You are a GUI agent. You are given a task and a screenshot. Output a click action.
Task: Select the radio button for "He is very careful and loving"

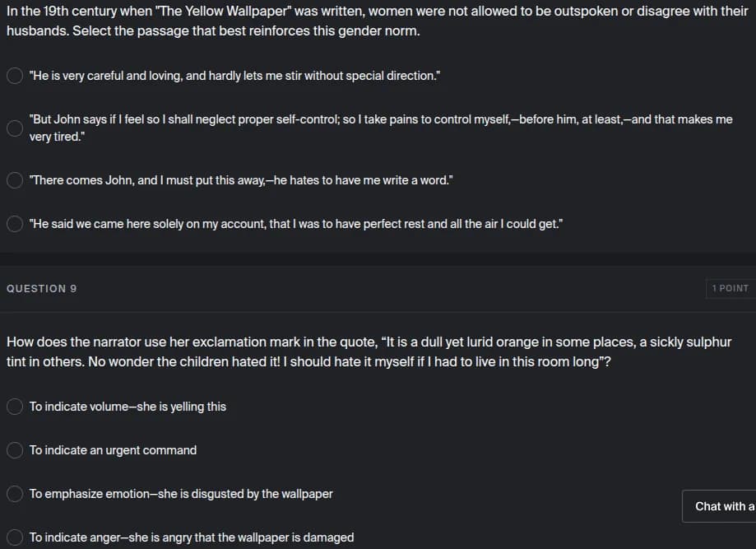pos(15,76)
